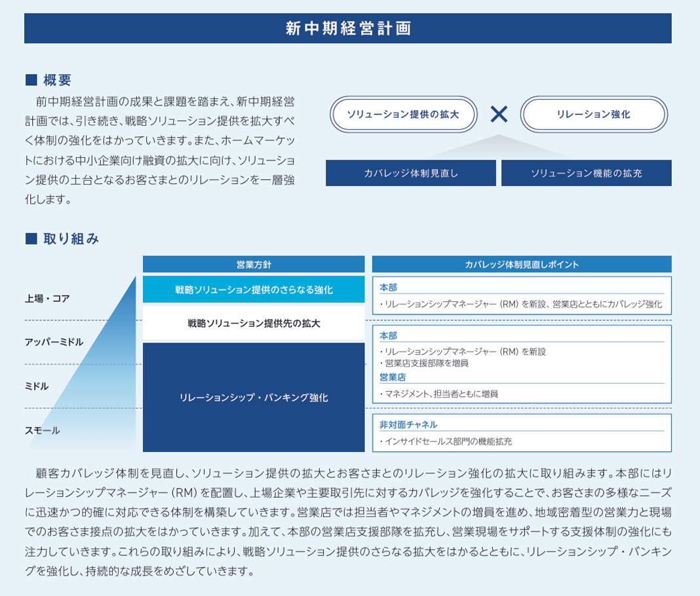Image resolution: width=700 pixels, height=596 pixels.
Task: Click the X symbol between the two pills
Action: pyautogui.click(x=499, y=115)
